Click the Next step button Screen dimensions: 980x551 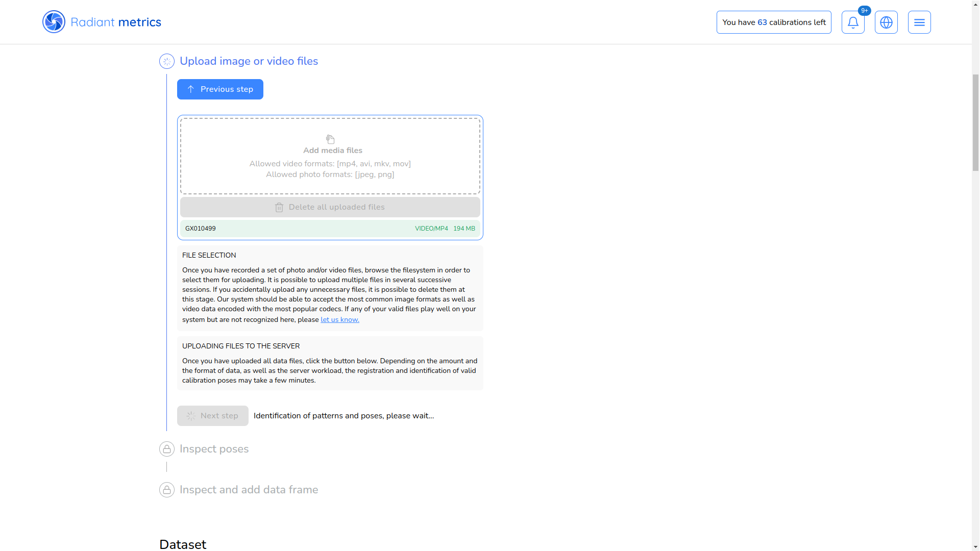coord(213,416)
